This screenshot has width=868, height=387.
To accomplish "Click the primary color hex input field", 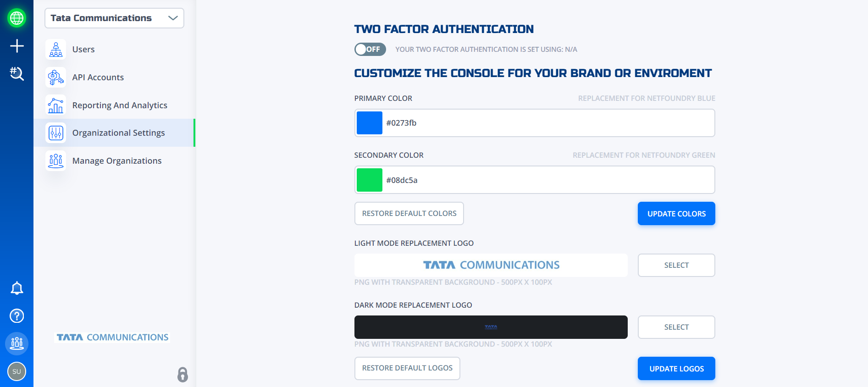I will 535,123.
